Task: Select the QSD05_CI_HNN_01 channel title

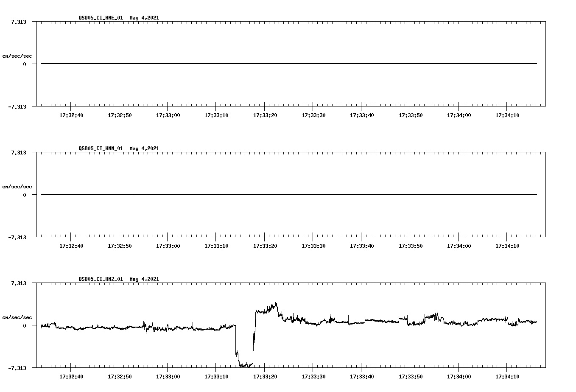Action: coord(101,149)
